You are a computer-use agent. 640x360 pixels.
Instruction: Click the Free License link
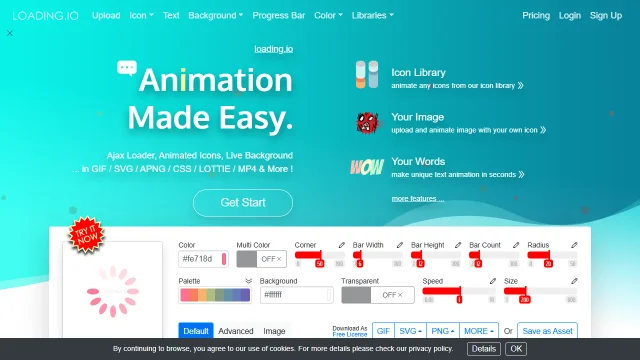(350, 334)
